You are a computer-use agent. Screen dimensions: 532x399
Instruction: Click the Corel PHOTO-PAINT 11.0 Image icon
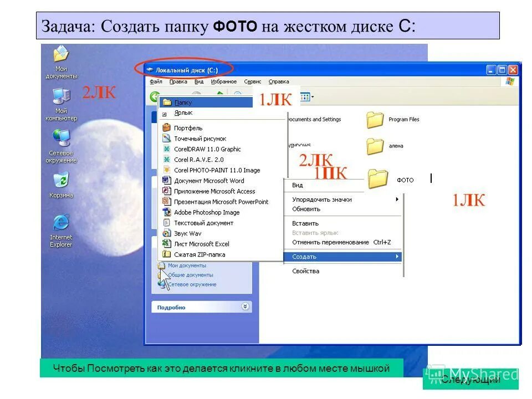(x=167, y=170)
